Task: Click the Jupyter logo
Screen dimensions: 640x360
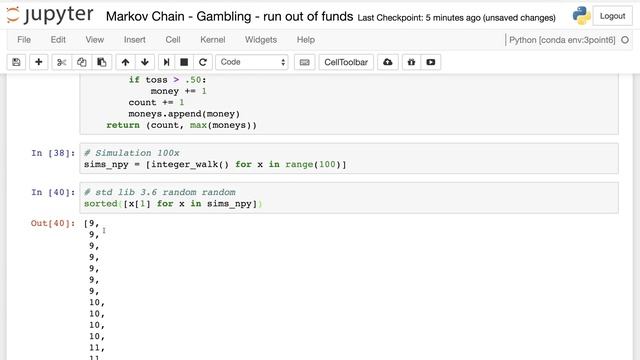Action: point(50,15)
